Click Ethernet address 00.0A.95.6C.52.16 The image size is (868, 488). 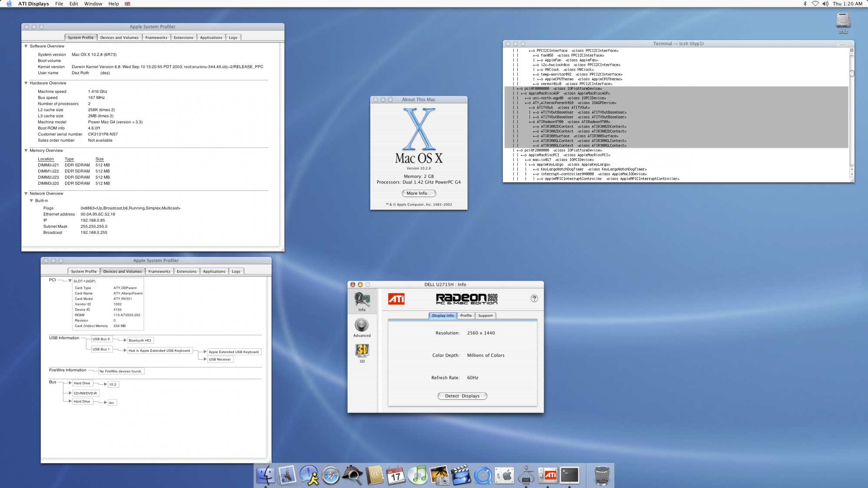coord(98,214)
